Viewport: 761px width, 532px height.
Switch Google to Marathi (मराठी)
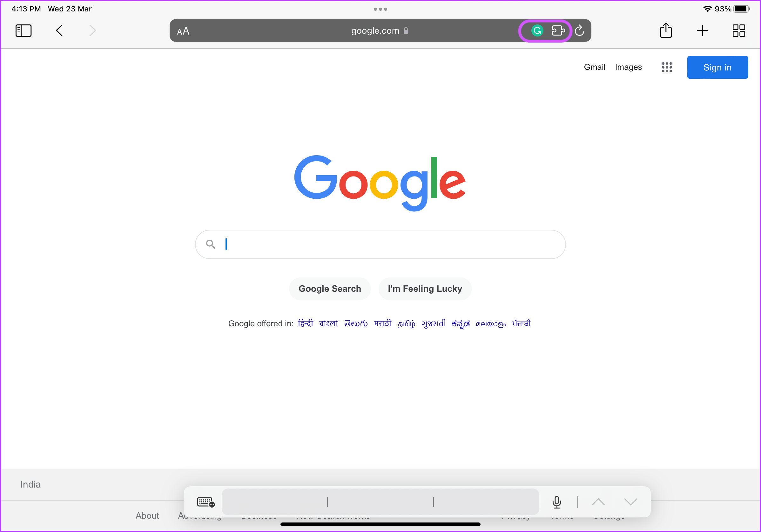point(382,323)
